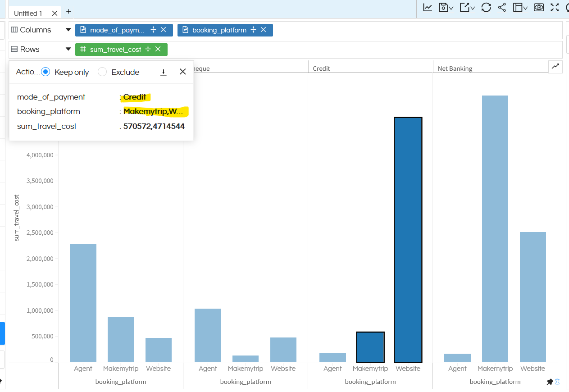Add a new tab with plus icon
Screen dimensions: 569x392
pyautogui.click(x=68, y=11)
